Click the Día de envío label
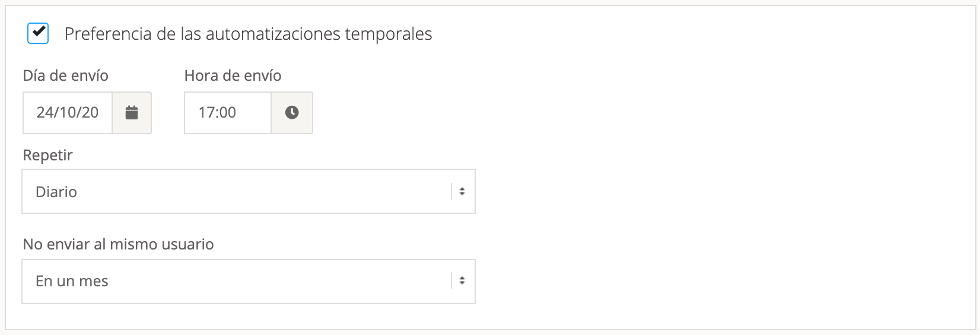 [65, 75]
